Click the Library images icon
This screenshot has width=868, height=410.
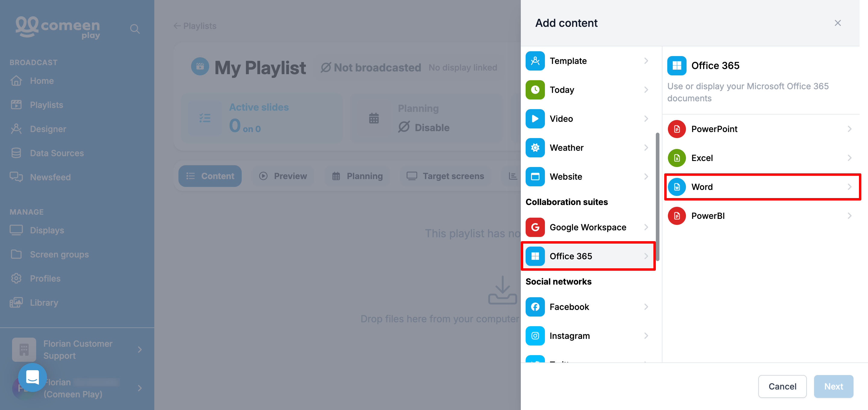[x=16, y=302]
